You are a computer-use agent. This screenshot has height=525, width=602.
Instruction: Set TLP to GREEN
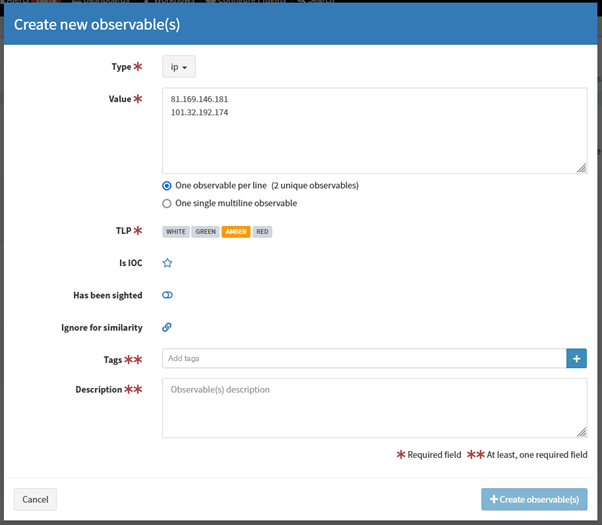click(205, 232)
